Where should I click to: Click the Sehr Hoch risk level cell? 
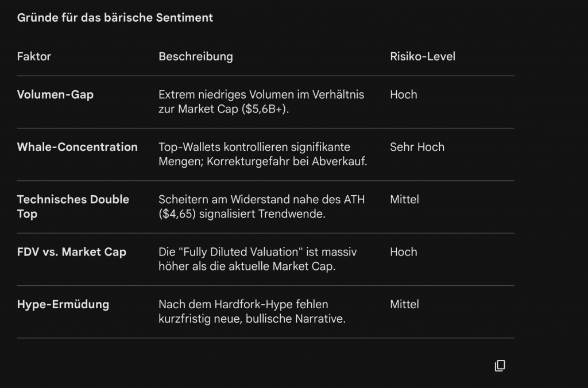tap(417, 147)
